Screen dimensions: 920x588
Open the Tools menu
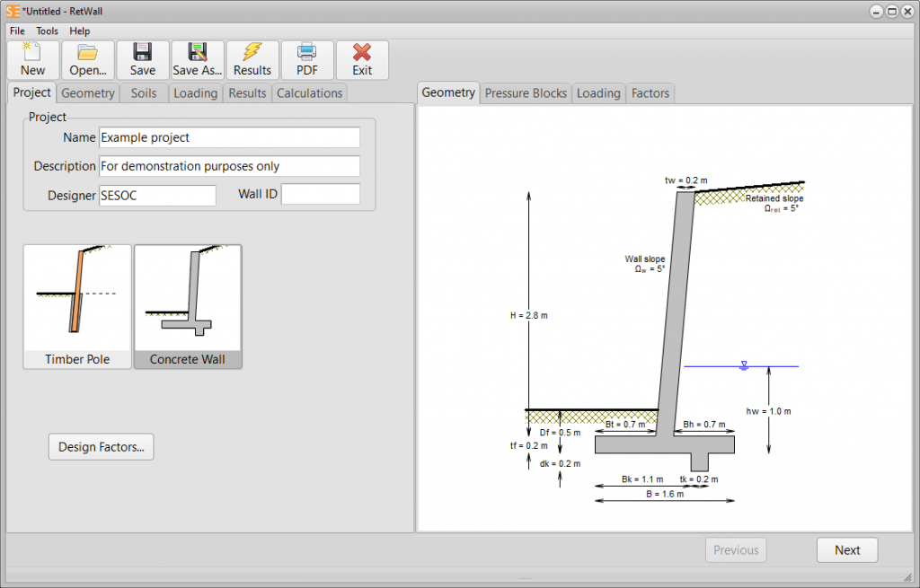tap(47, 31)
